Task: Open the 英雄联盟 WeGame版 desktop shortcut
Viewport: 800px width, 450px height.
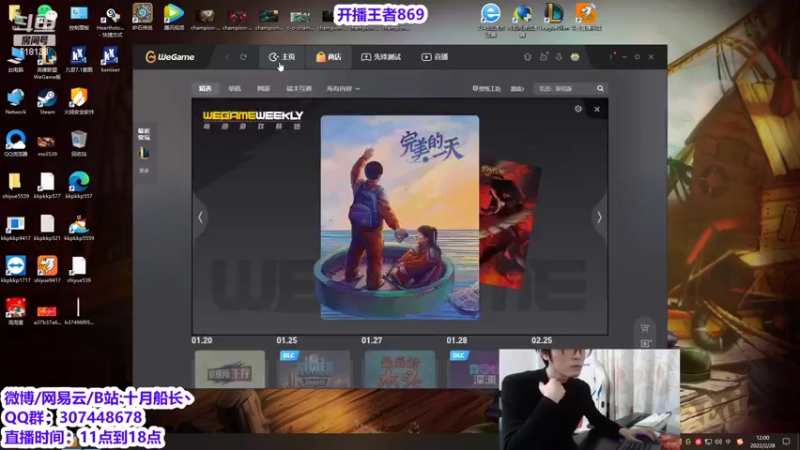Action: [x=47, y=64]
